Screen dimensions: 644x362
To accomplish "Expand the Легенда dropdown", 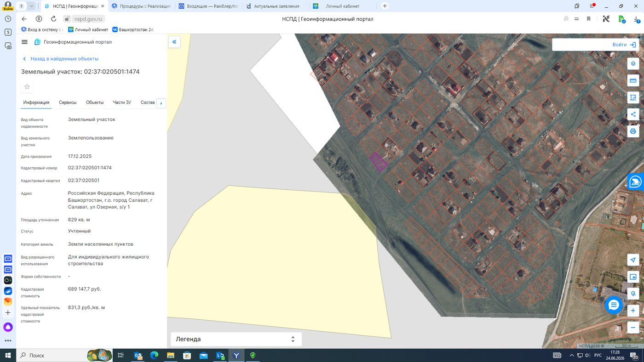I will [x=236, y=339].
